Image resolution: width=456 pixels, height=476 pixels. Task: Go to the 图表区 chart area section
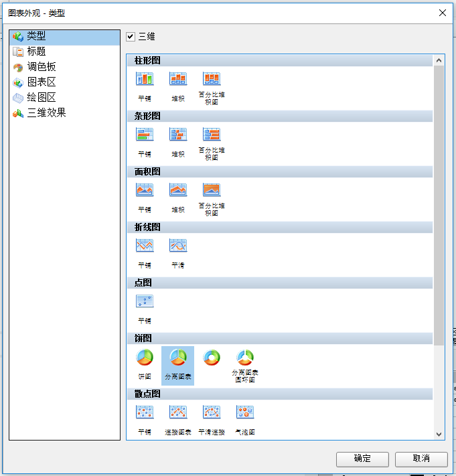pos(42,82)
